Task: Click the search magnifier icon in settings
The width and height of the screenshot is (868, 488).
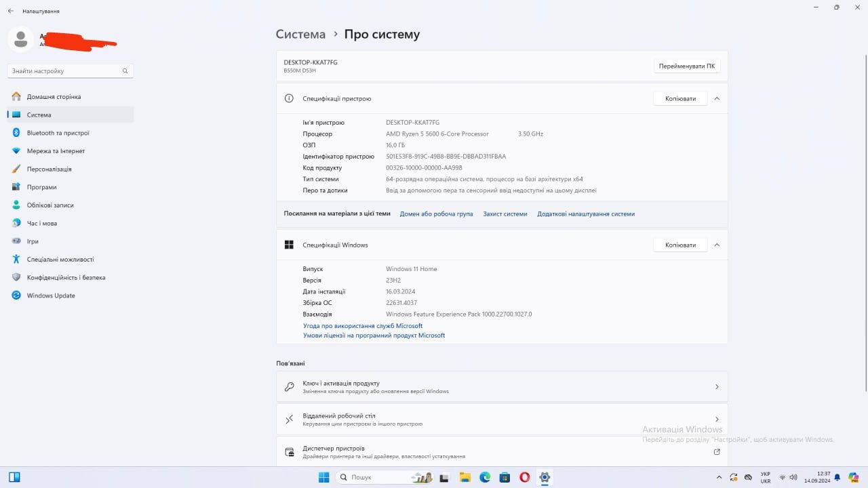Action: 125,70
